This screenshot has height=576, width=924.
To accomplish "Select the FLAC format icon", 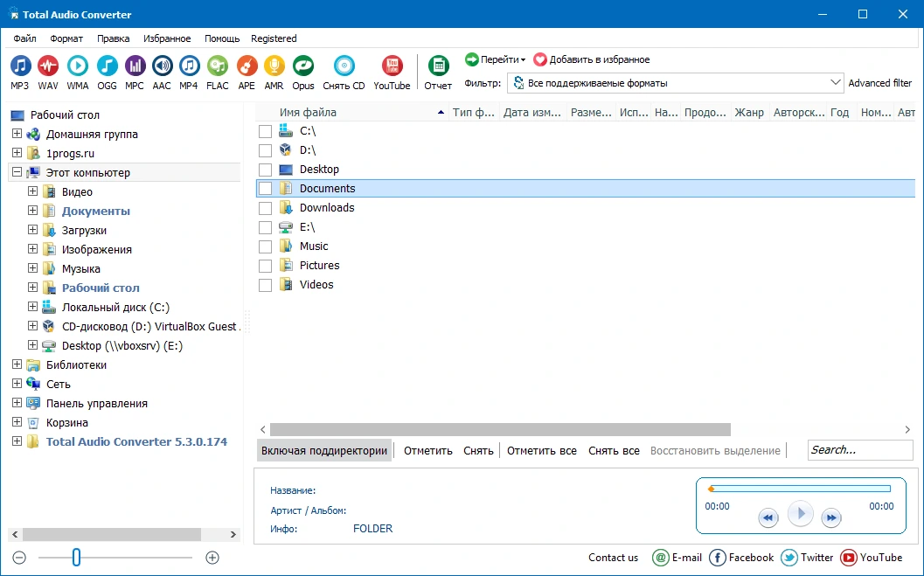I will [218, 66].
